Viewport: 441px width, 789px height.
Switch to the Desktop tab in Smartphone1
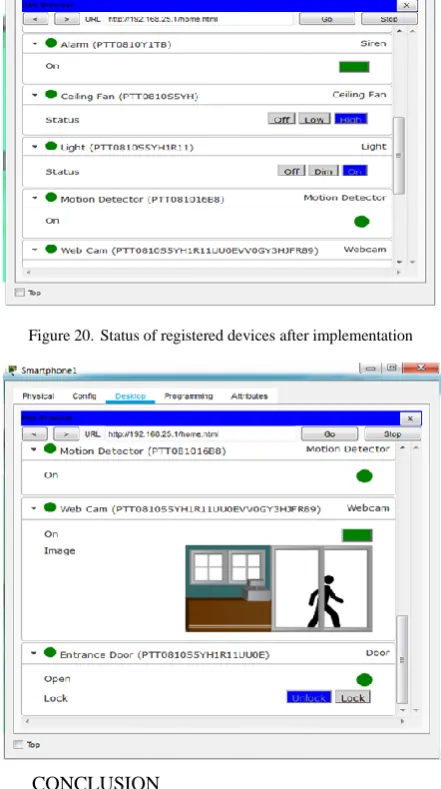click(130, 396)
